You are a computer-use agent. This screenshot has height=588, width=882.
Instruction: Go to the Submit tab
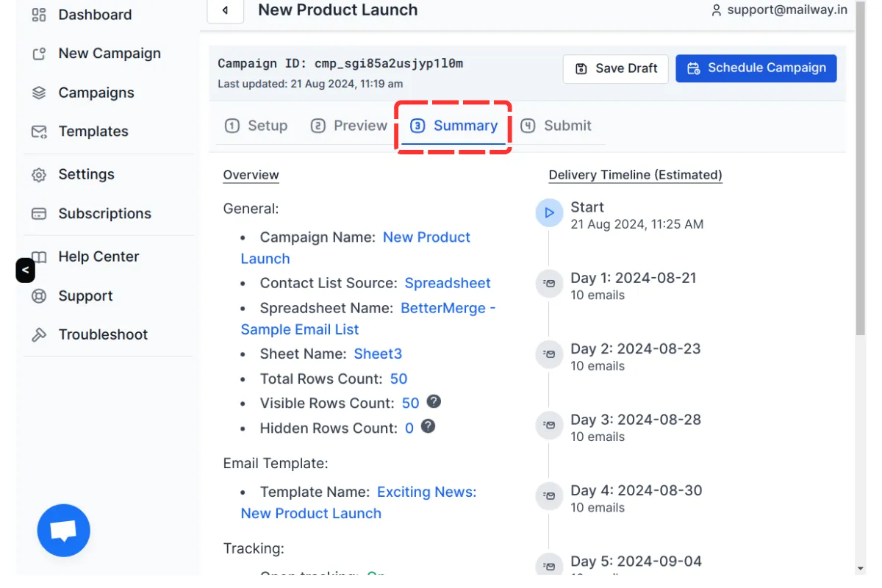click(x=556, y=126)
